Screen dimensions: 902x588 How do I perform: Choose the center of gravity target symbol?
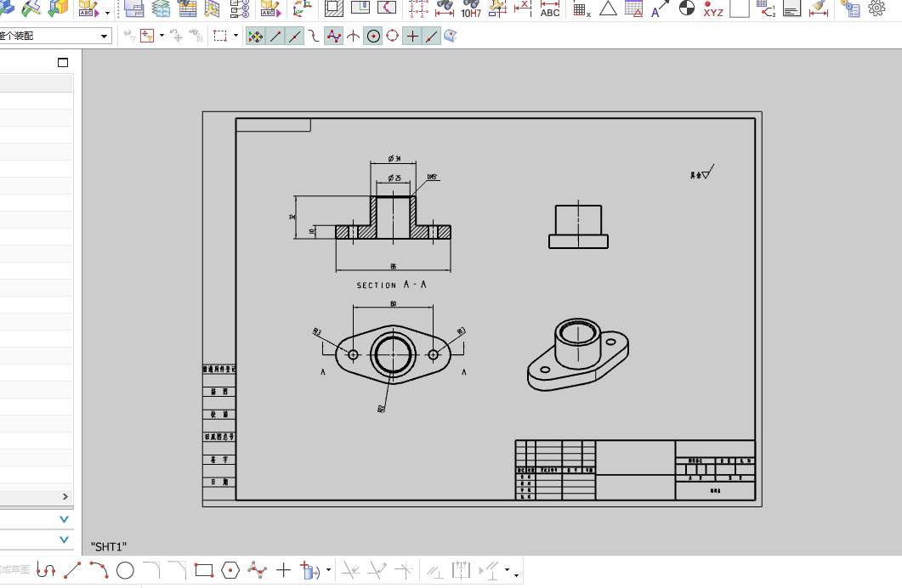pos(686,9)
